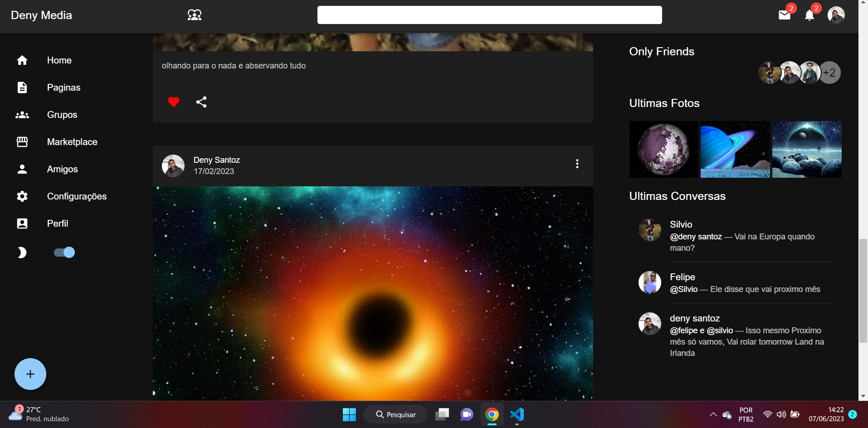This screenshot has height=428, width=868.
Task: Open the blue ringed planet photo thumbnail
Action: pos(735,149)
